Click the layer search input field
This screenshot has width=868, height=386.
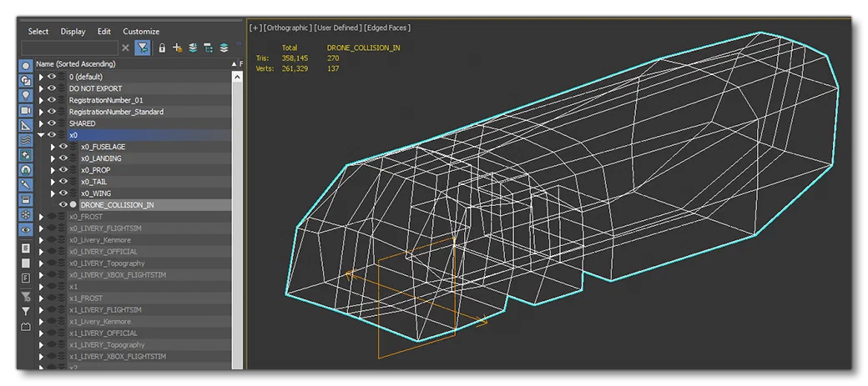coord(69,48)
